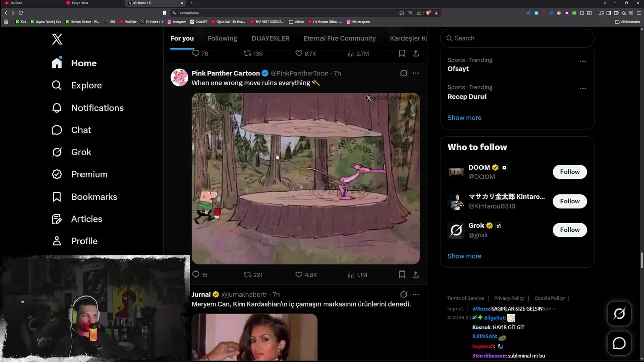Open Chat in the sidebar
The height and width of the screenshot is (362, 644).
tap(71, 130)
